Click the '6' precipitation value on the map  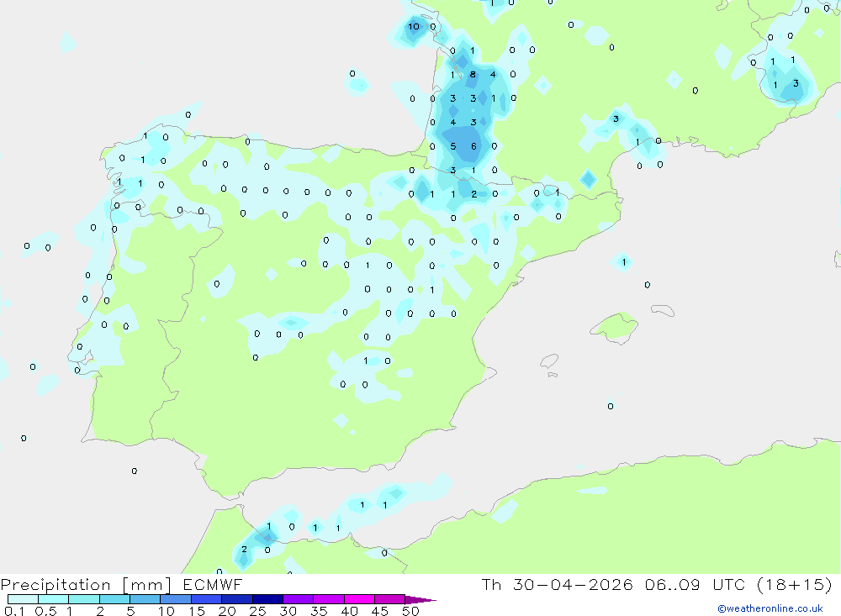tap(473, 146)
